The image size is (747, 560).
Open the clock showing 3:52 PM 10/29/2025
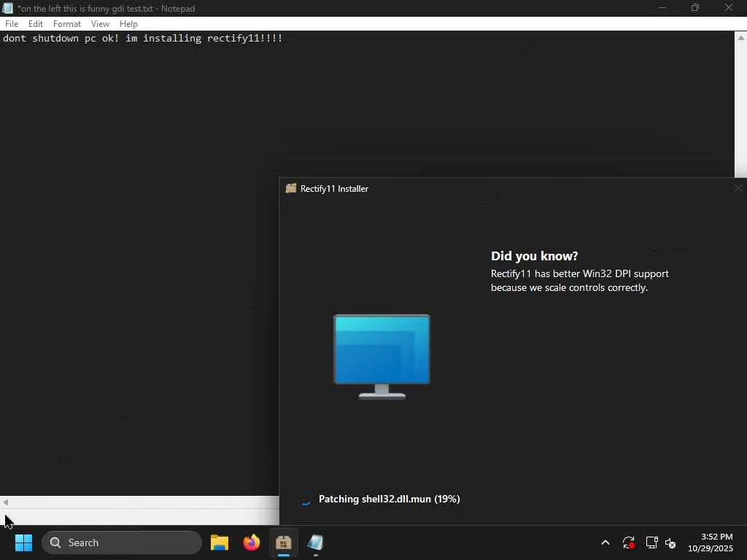(x=711, y=542)
